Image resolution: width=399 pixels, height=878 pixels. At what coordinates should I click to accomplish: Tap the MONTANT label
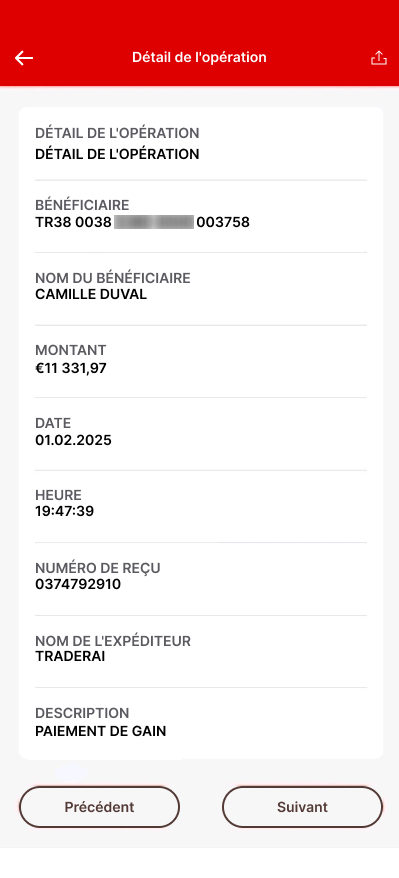pos(71,351)
